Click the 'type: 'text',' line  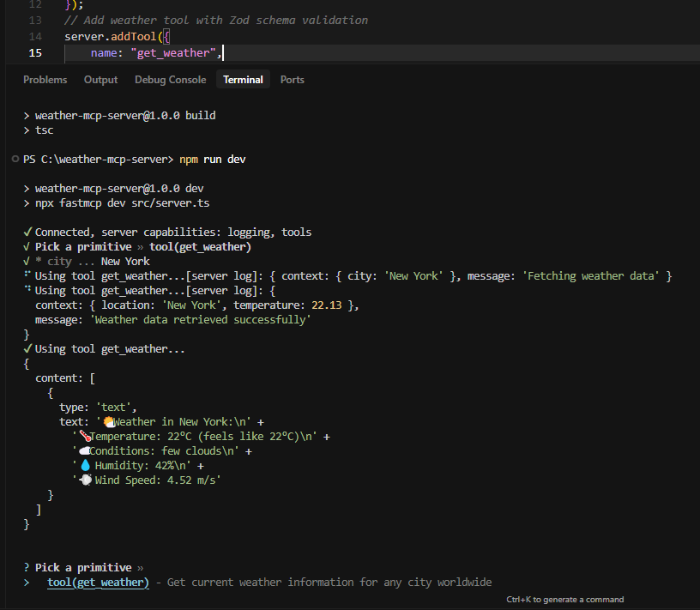98,408
